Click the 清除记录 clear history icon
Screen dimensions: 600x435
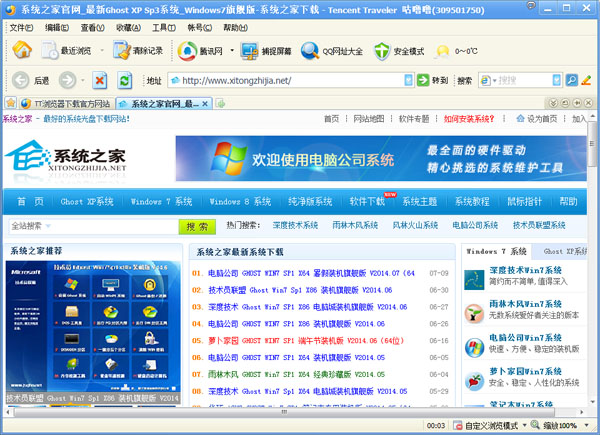pyautogui.click(x=122, y=50)
